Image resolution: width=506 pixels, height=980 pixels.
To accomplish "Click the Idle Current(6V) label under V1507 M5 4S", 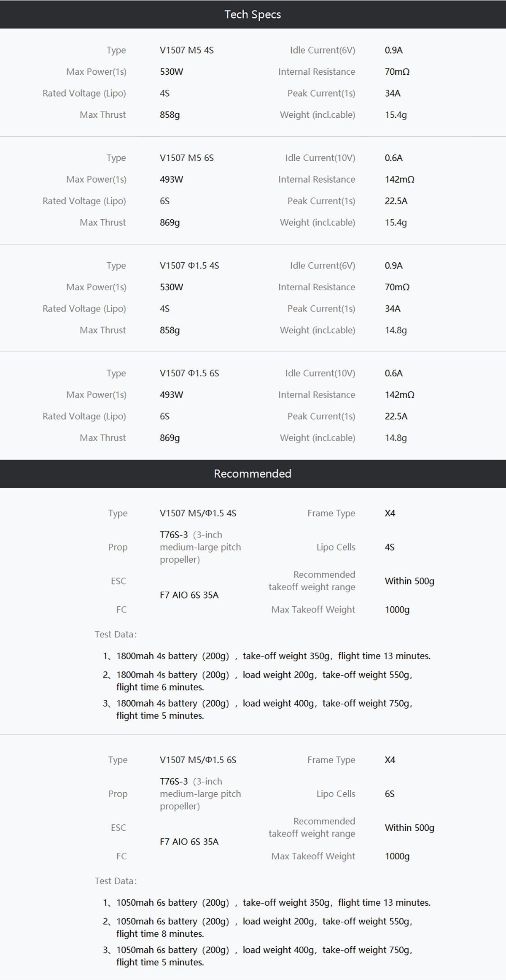I will pyautogui.click(x=322, y=50).
